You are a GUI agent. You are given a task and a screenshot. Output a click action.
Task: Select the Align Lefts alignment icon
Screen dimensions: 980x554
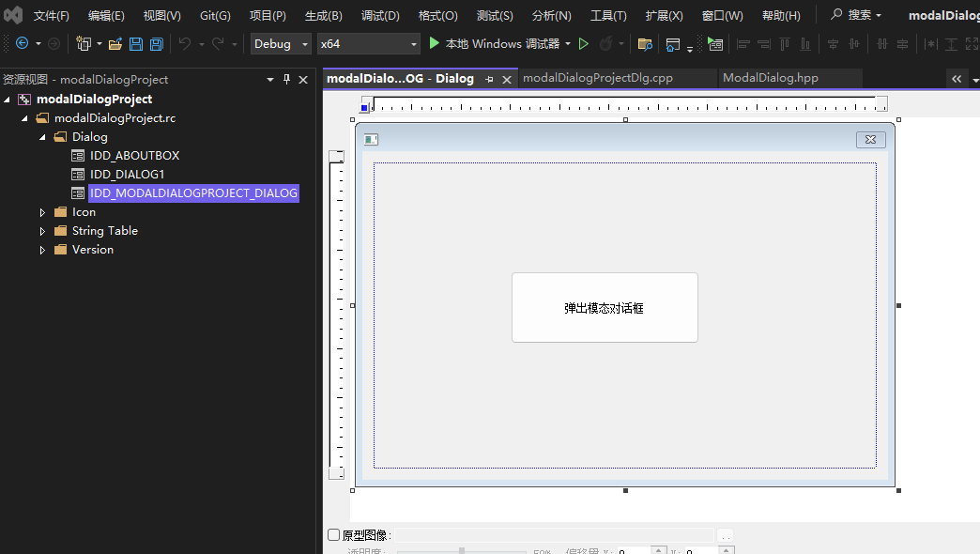(743, 43)
